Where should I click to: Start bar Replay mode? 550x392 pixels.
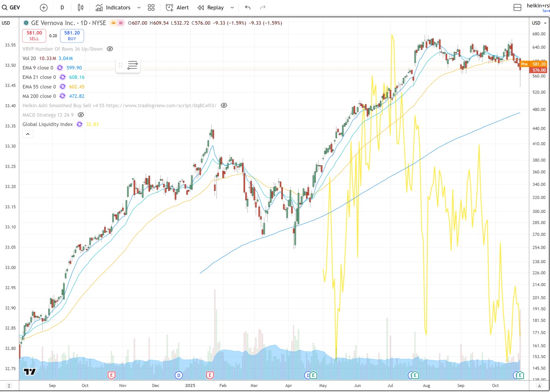coord(211,7)
